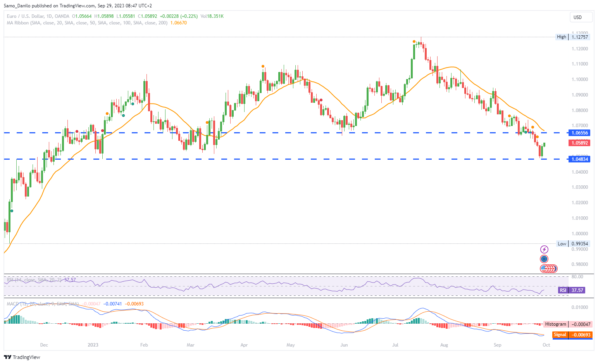Click the Sep label on time axis
Screen dimensions: 598x364
(498, 345)
